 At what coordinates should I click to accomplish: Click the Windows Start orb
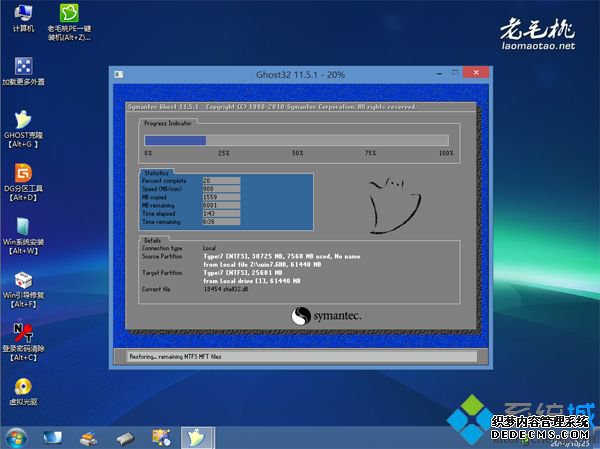[16, 438]
